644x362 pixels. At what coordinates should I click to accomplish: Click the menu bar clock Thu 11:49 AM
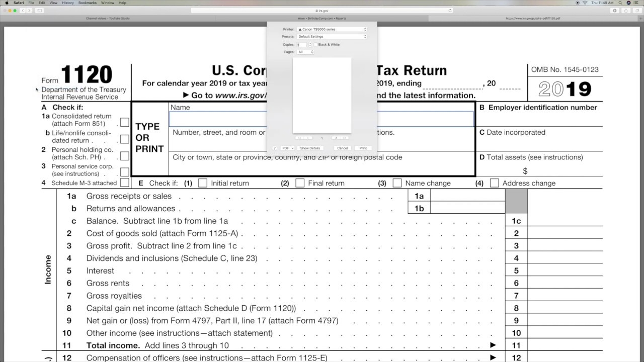(x=603, y=3)
